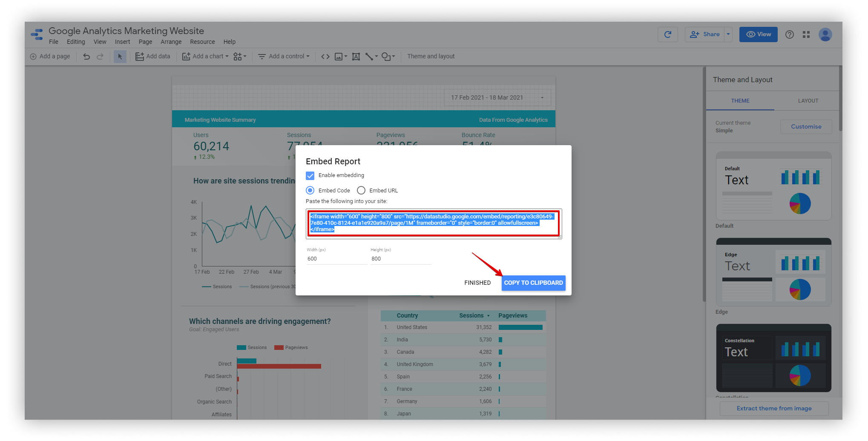The image size is (868, 441).
Task: Select the Edge theme thumbnail
Action: tap(773, 272)
